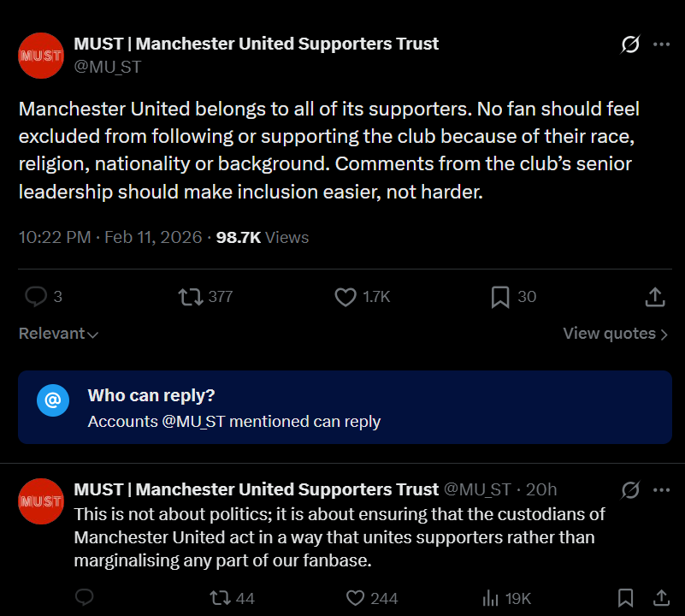The height and width of the screenshot is (616, 685).
Task: Expand the Relevant sort dropdown
Action: coord(57,334)
